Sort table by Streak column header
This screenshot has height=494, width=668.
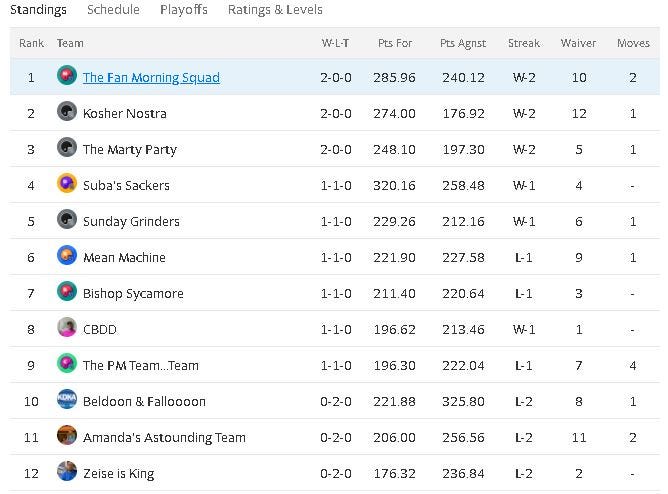point(524,44)
